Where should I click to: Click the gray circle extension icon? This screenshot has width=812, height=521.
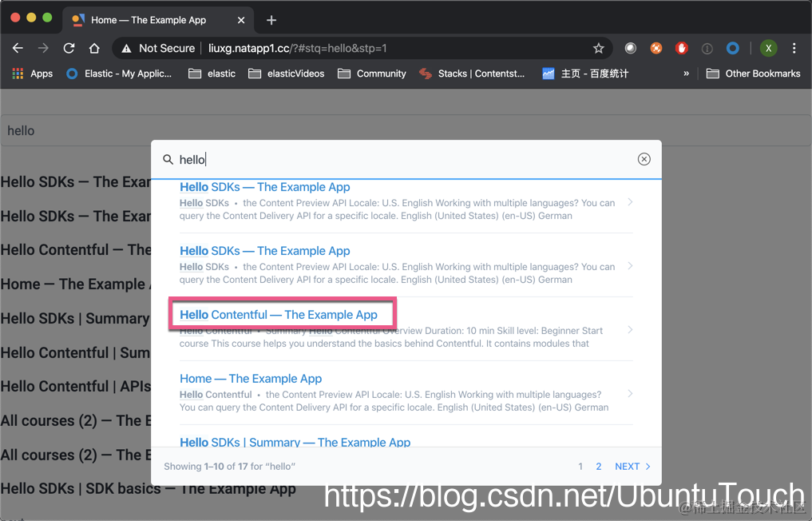click(630, 48)
